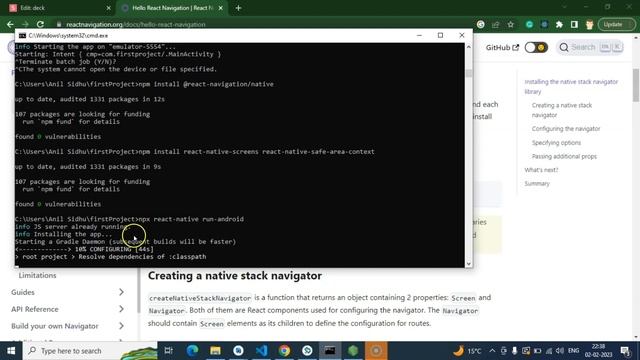Click the Chrome Update button
The image size is (640, 360).
click(617, 24)
